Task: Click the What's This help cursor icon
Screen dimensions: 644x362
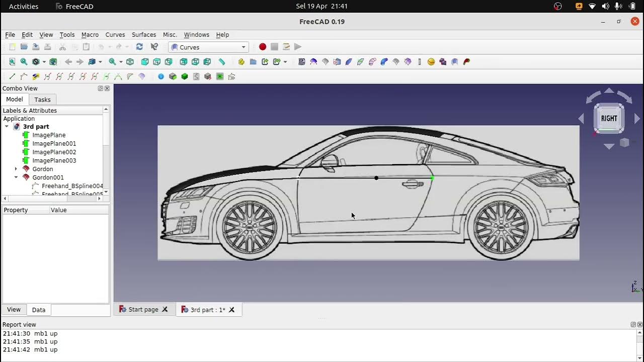Action: (x=154, y=47)
